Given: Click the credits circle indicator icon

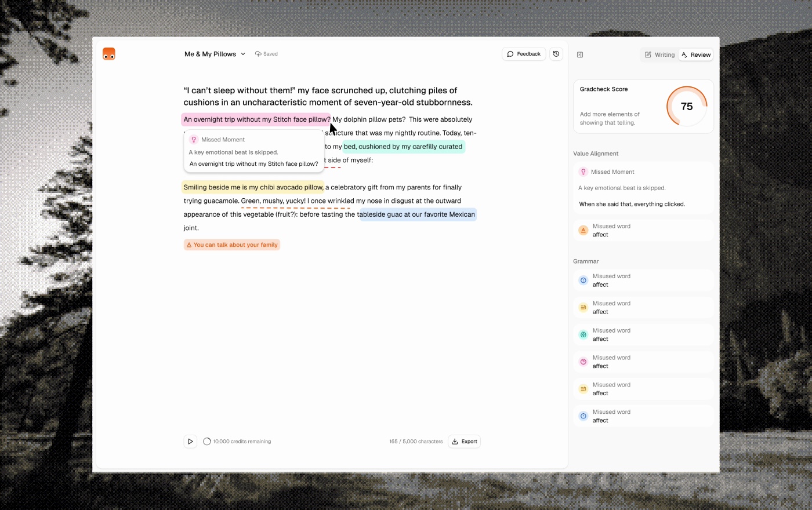Looking at the screenshot, I should [x=207, y=442].
